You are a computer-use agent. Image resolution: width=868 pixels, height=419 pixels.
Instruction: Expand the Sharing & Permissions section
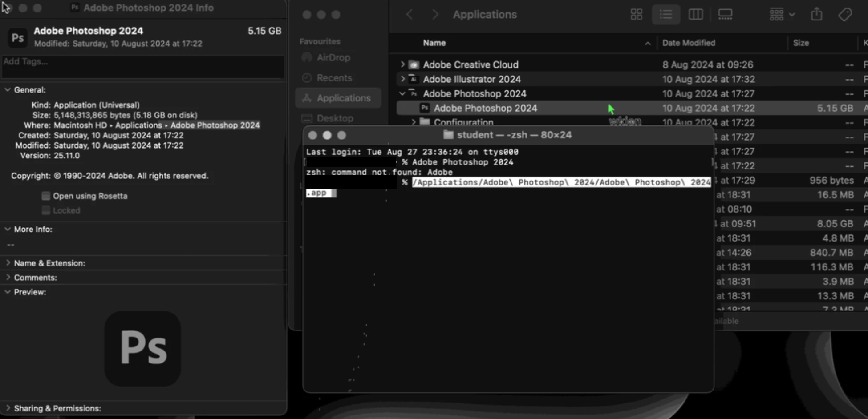coord(8,408)
